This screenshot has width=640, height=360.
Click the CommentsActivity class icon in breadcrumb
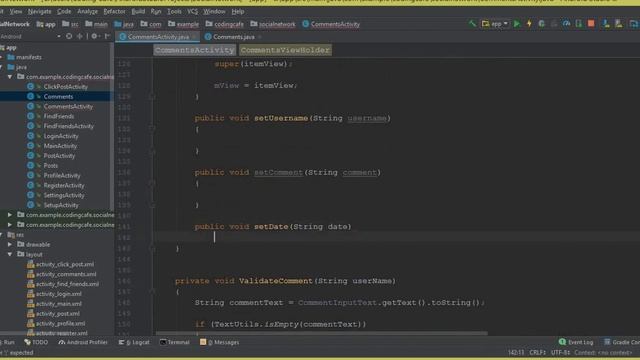point(306,24)
